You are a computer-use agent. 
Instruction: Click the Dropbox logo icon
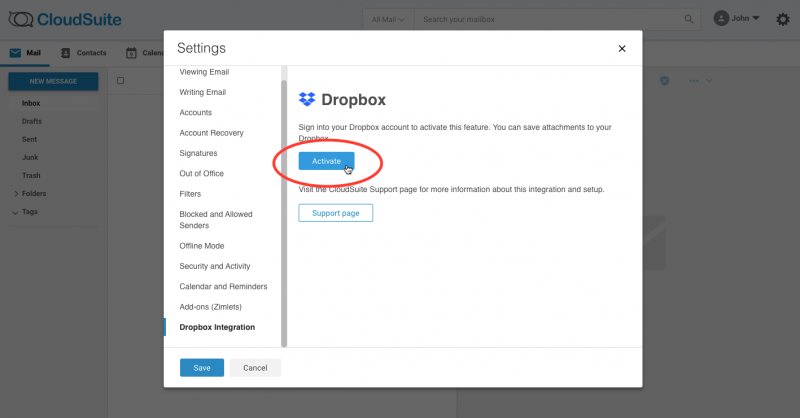point(307,99)
